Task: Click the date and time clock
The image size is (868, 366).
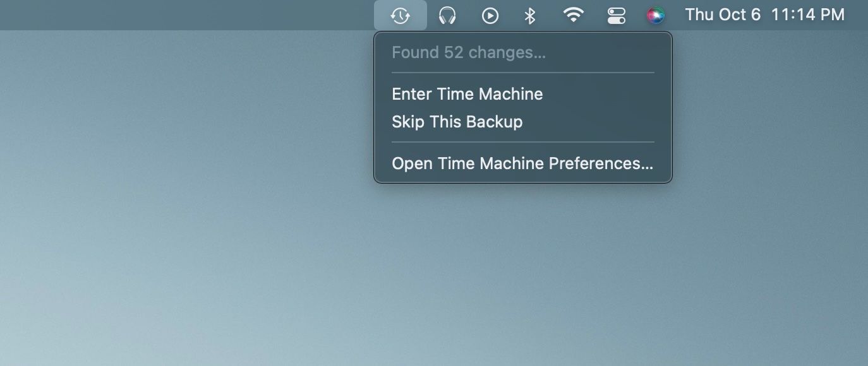Action: pos(764,15)
